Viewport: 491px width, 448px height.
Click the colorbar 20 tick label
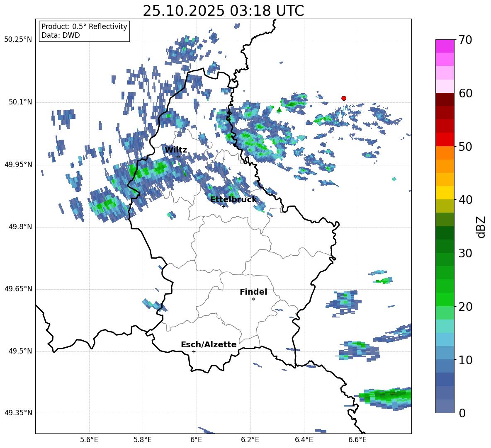click(x=465, y=307)
